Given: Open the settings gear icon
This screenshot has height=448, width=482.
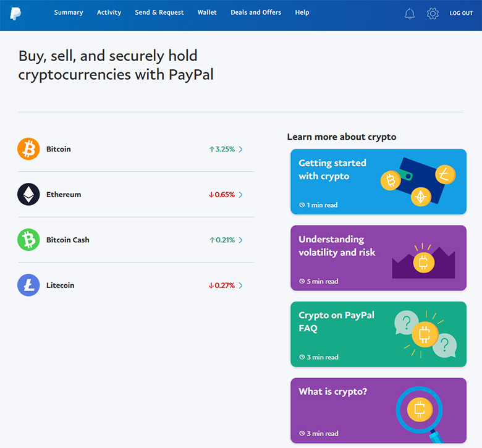Looking at the screenshot, I should click(433, 14).
